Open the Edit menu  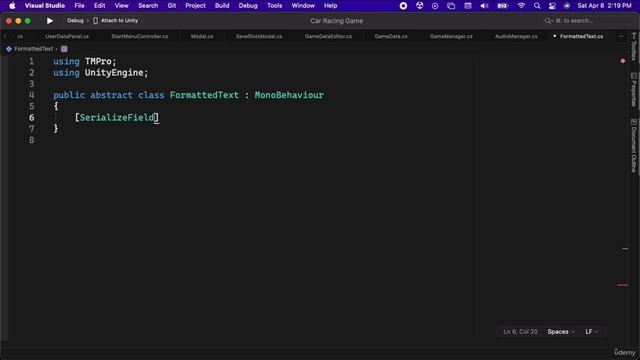coord(99,6)
